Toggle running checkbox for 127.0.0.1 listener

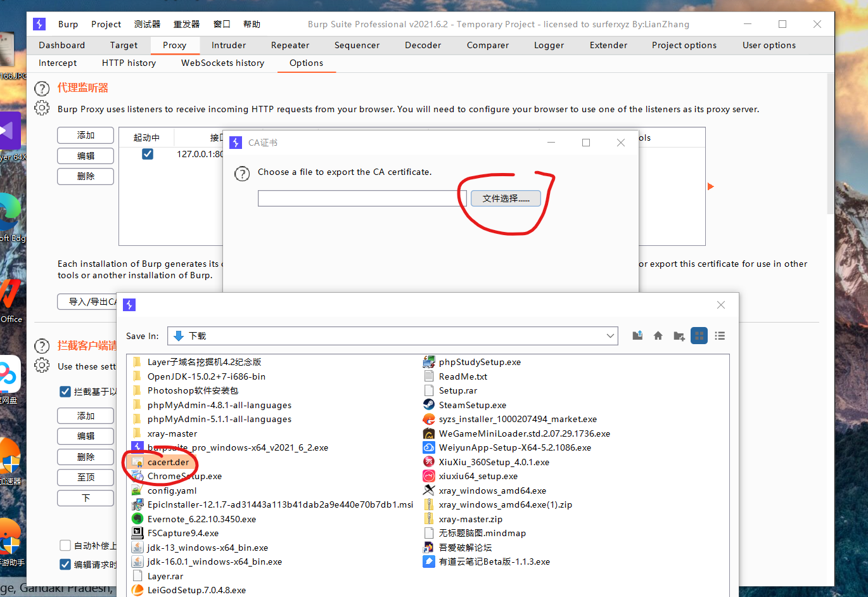click(148, 154)
